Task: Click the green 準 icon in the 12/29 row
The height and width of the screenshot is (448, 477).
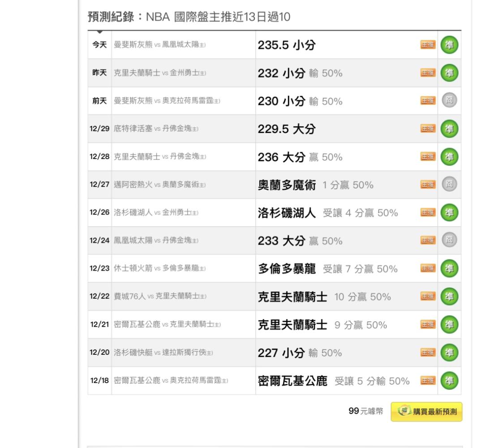Action: [449, 129]
